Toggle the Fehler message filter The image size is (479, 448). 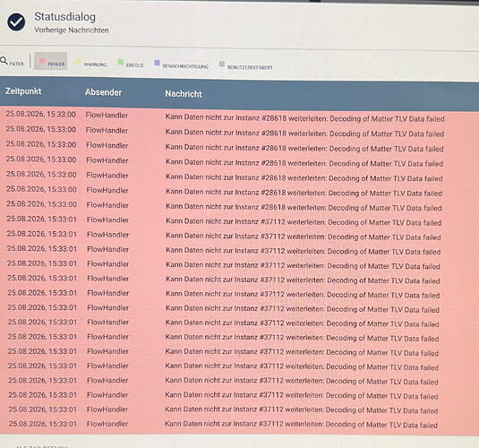pyautogui.click(x=51, y=61)
